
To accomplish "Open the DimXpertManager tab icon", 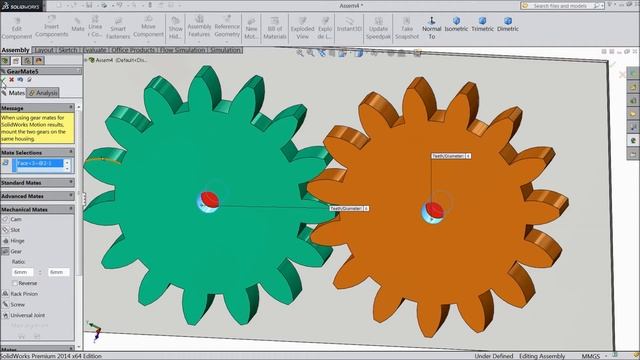I will point(39,61).
